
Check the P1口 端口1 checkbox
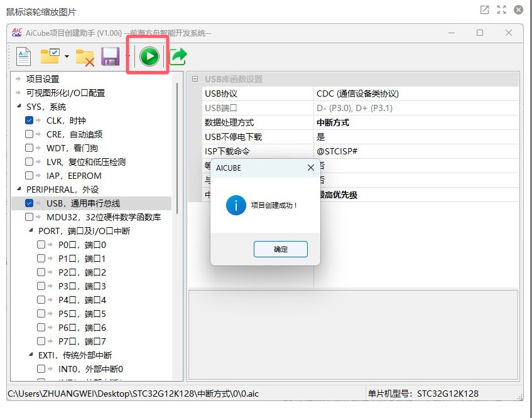click(x=41, y=259)
